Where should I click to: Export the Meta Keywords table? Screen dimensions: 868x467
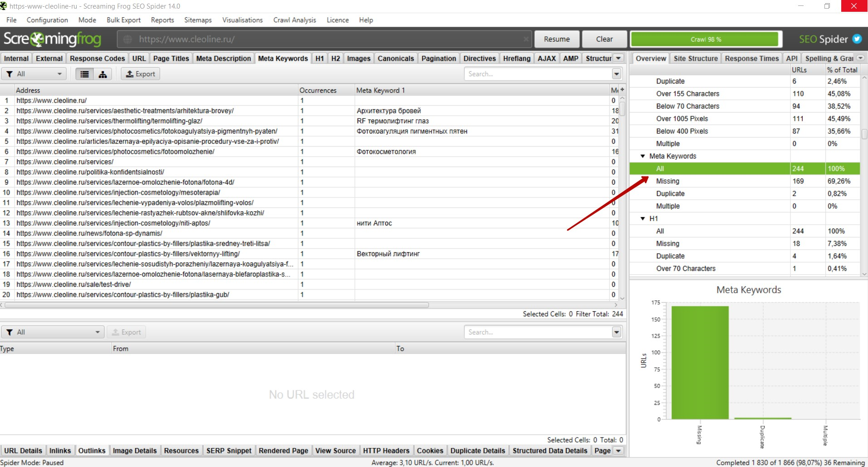(x=141, y=74)
